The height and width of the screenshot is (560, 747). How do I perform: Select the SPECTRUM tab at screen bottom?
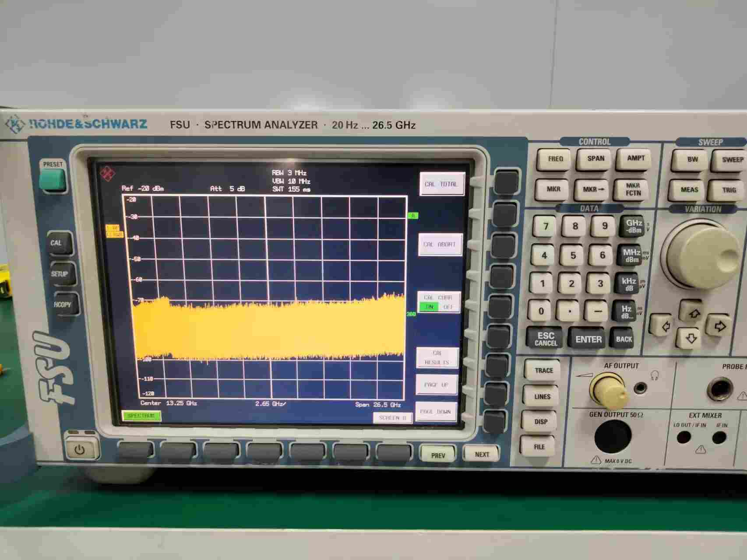point(142,416)
